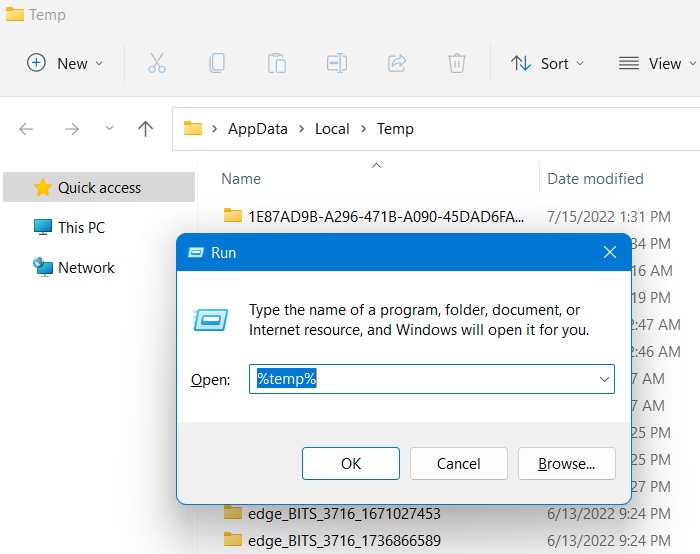This screenshot has height=554, width=700.
Task: Click the Copy icon in toolbar
Action: 217,63
